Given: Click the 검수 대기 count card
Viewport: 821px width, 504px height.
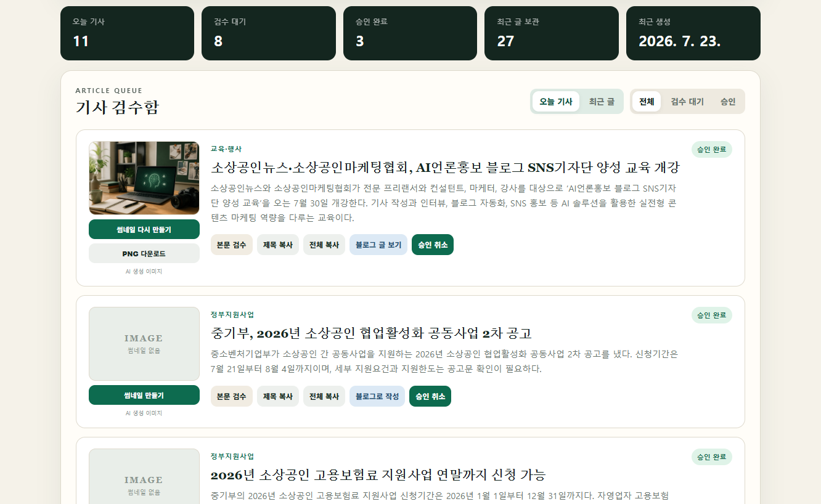Looking at the screenshot, I should click(x=269, y=33).
